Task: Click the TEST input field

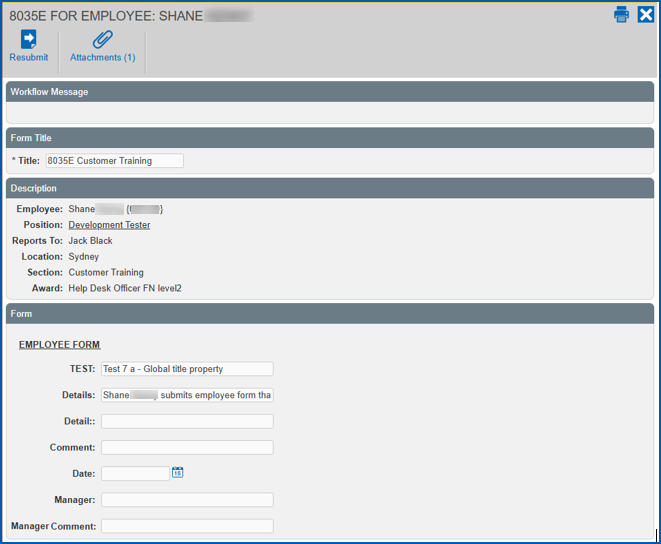Action: 187,369
